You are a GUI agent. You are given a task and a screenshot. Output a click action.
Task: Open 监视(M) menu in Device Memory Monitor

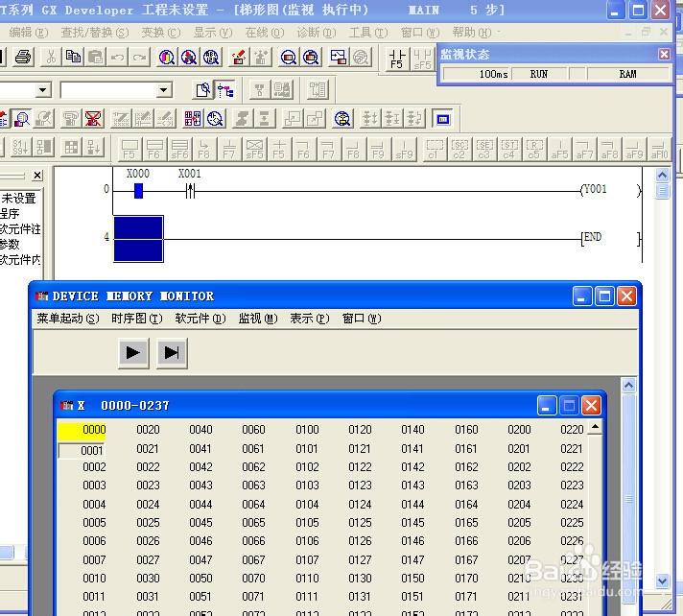click(258, 319)
